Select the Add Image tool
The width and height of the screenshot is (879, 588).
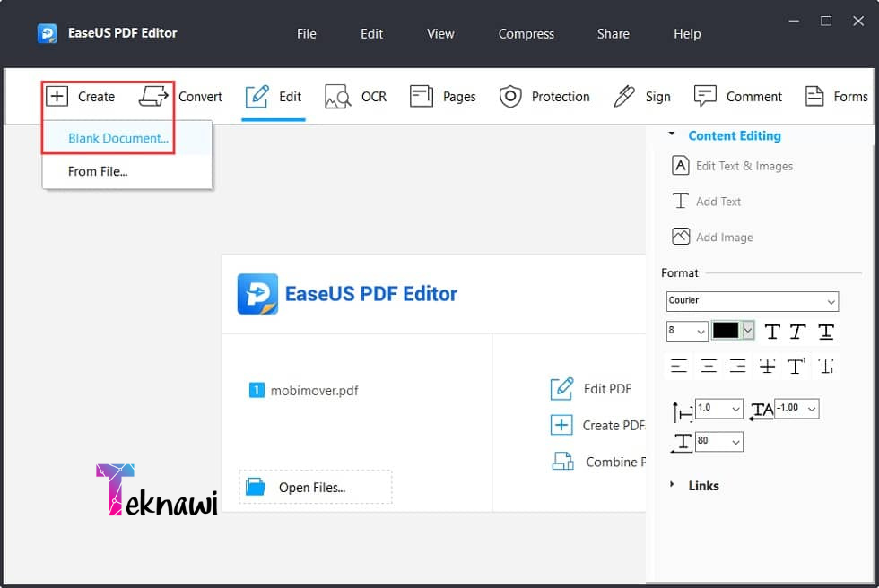pyautogui.click(x=712, y=237)
